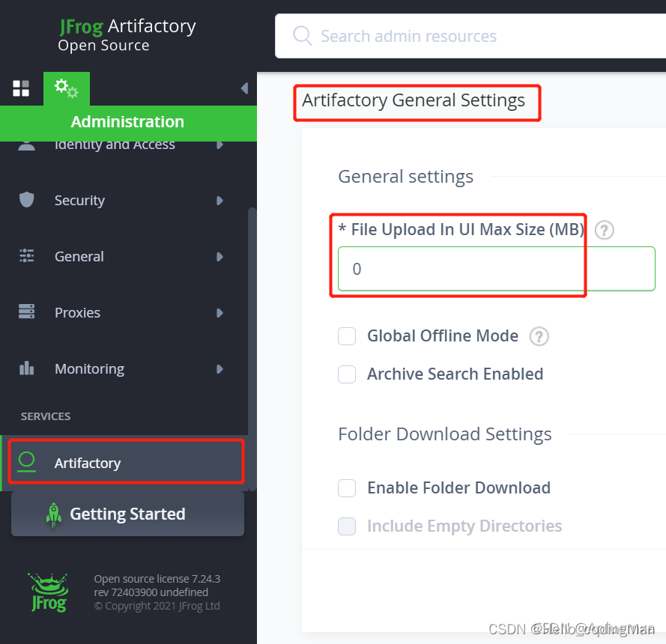
Task: Click the JFrog frog logo at bottom
Action: pyautogui.click(x=47, y=591)
